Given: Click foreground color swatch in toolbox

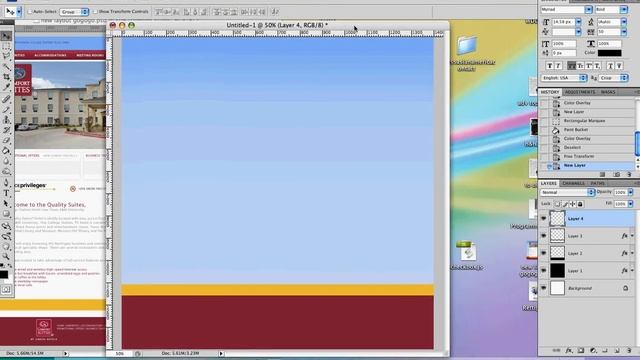Looking at the screenshot, I should [3, 274].
